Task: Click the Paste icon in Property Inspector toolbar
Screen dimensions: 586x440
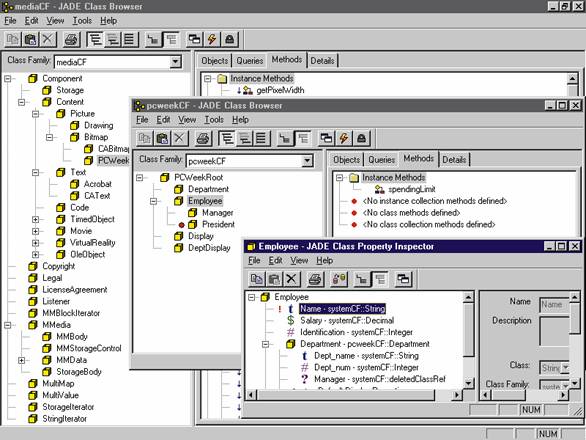Action: click(x=274, y=279)
